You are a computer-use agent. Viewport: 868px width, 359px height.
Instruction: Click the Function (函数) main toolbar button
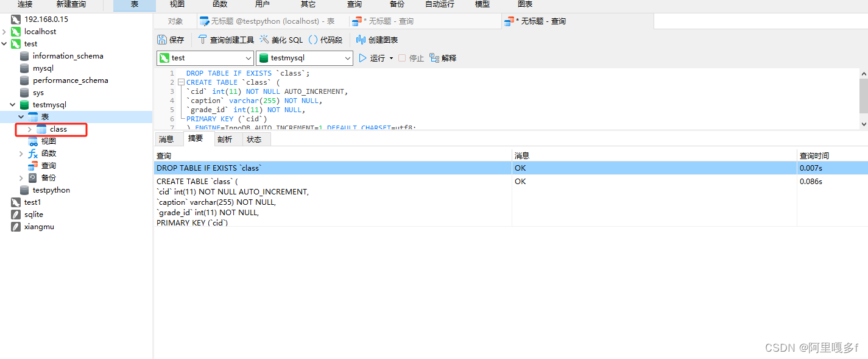[220, 4]
